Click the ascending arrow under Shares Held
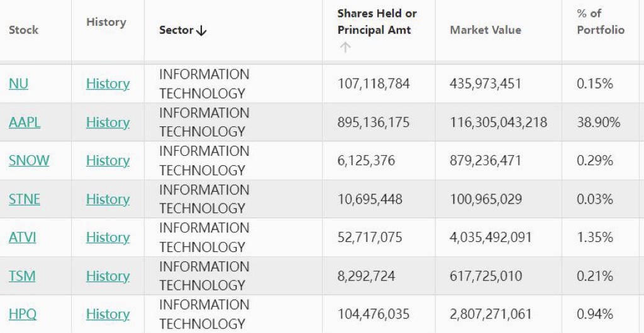The width and height of the screenshot is (644, 333). [x=345, y=48]
